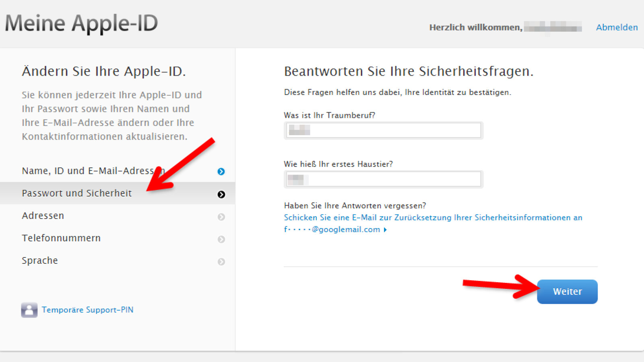Click the chevron icon next to Passwort und Sicherheit

point(221,194)
